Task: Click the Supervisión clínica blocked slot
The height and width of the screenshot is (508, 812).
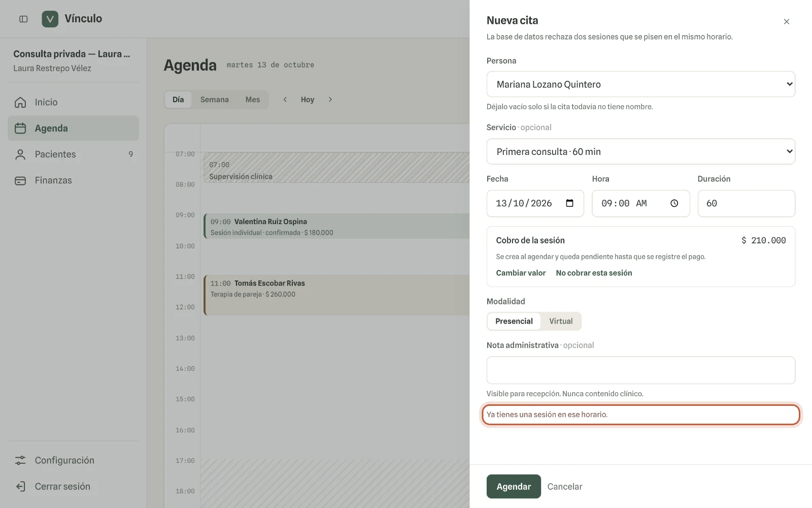Action: pyautogui.click(x=337, y=168)
